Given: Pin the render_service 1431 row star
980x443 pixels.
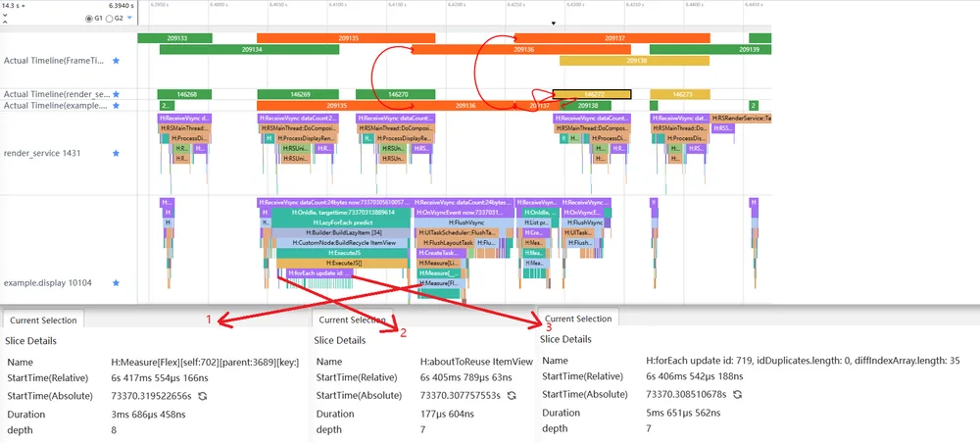Looking at the screenshot, I should tap(116, 153).
